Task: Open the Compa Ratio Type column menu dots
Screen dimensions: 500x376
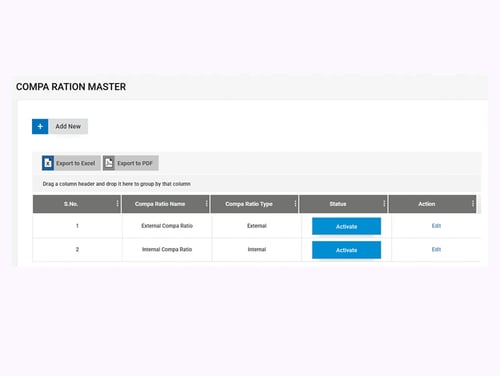Action: 295,204
